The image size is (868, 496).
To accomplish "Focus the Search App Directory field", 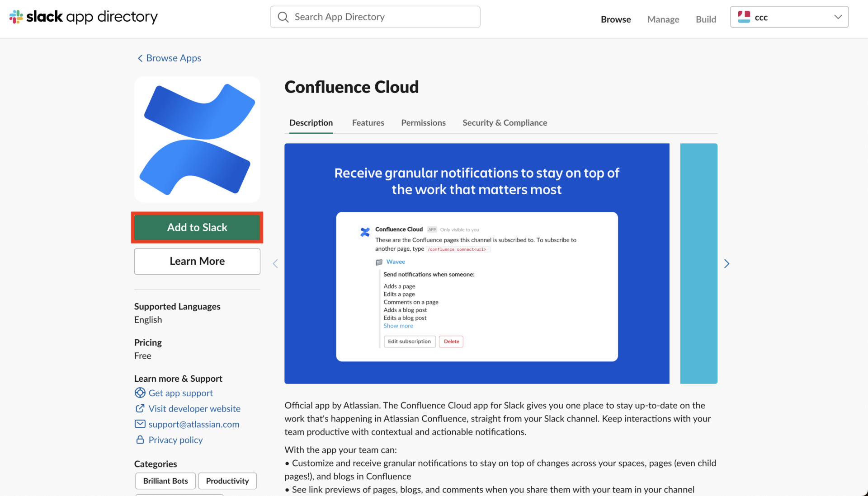I will click(384, 17).
